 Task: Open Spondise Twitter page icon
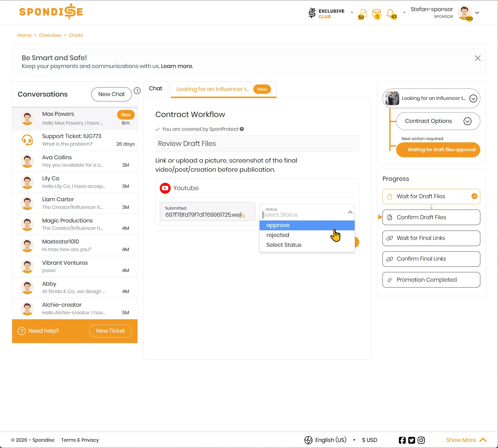click(412, 440)
